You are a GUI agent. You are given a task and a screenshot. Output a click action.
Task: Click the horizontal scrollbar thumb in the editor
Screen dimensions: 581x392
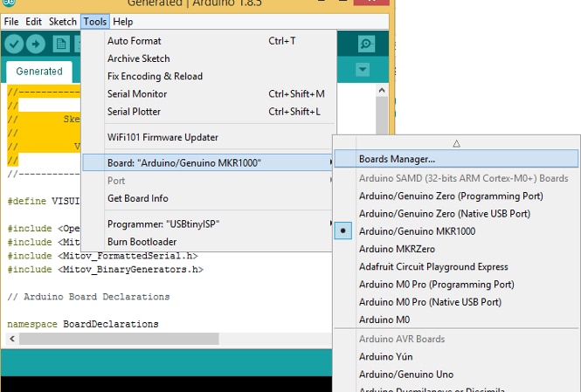point(119,339)
